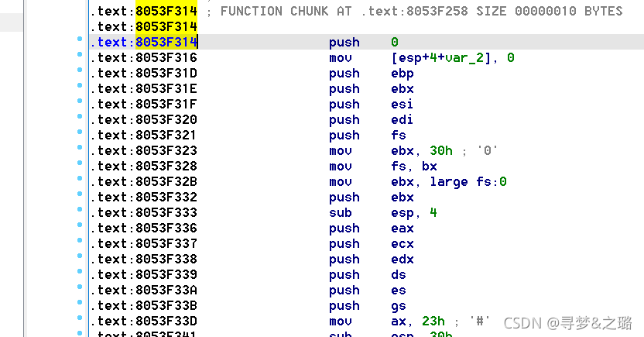The width and height of the screenshot is (644, 337).
Task: Click the breakpoint dot beside address 8053F338
Action: pyautogui.click(x=80, y=256)
